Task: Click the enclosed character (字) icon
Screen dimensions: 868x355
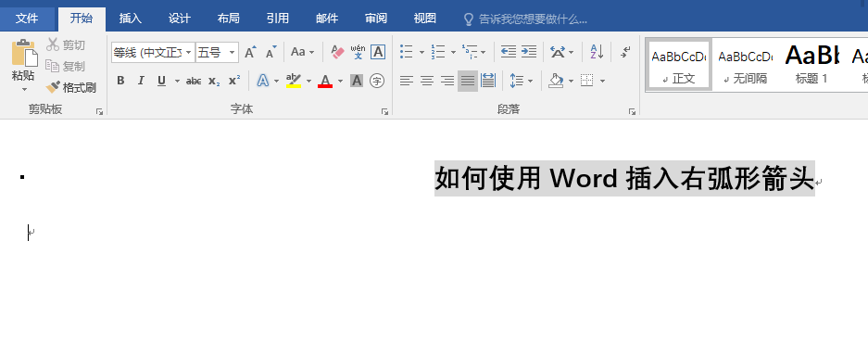Action: click(377, 82)
